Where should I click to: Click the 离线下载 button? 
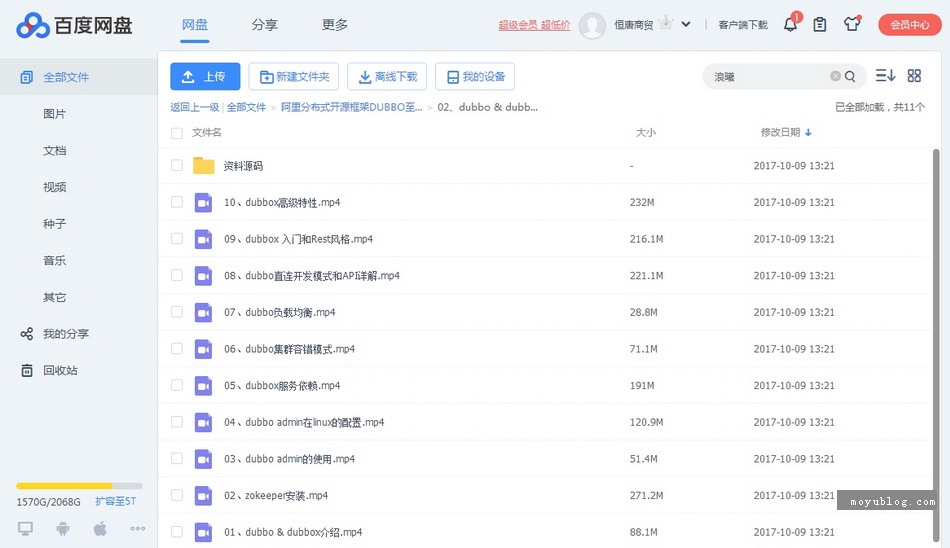pos(387,76)
